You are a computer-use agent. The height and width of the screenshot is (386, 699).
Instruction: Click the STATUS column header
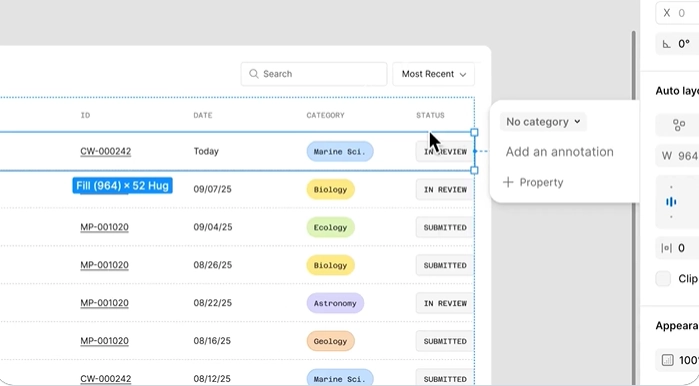coord(430,115)
